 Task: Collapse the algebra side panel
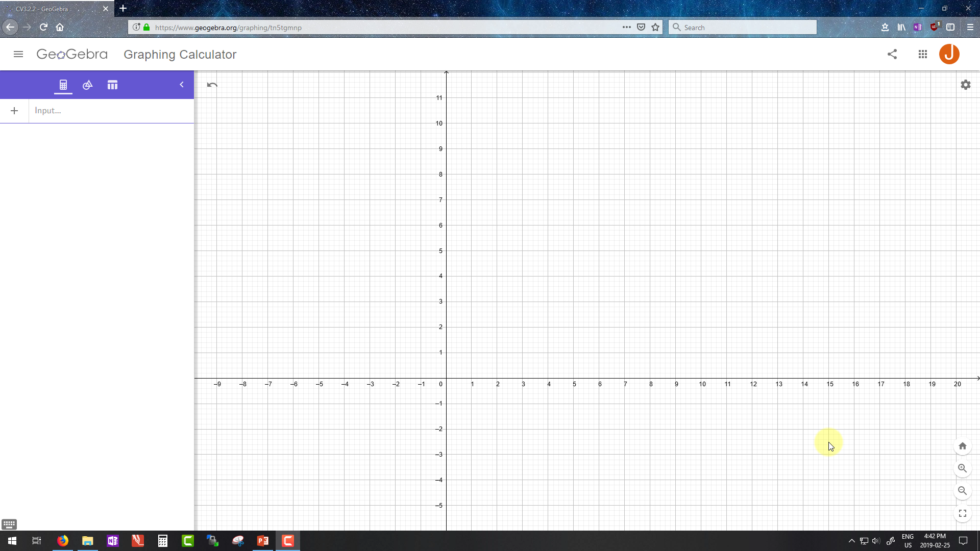[182, 85]
